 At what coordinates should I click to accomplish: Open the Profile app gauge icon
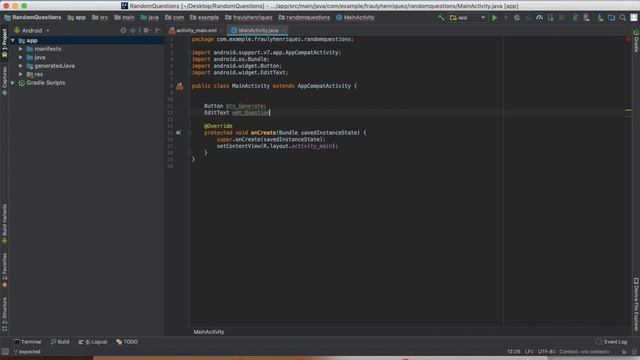coord(539,18)
